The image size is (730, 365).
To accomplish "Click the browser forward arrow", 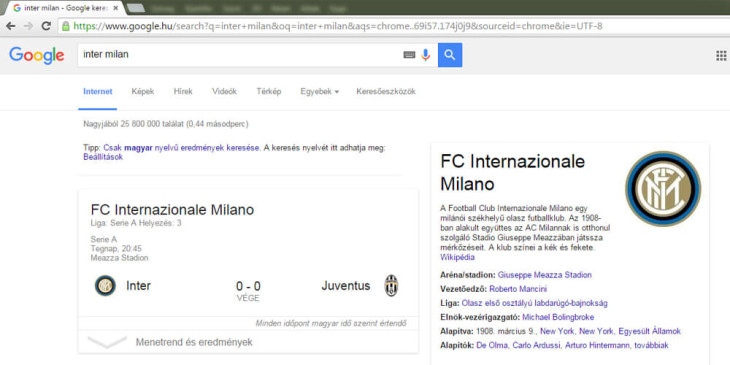I will 28,26.
